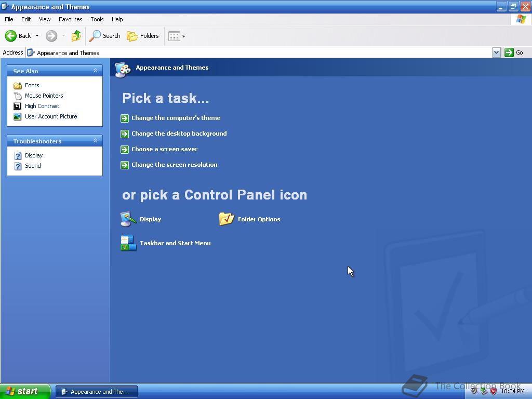
Task: Select Change the desktop background
Action: click(179, 134)
